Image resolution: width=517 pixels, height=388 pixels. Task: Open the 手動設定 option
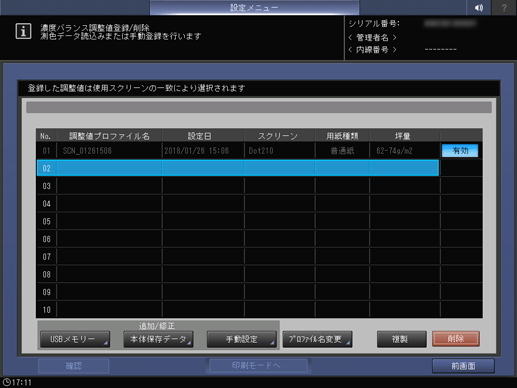pos(242,339)
